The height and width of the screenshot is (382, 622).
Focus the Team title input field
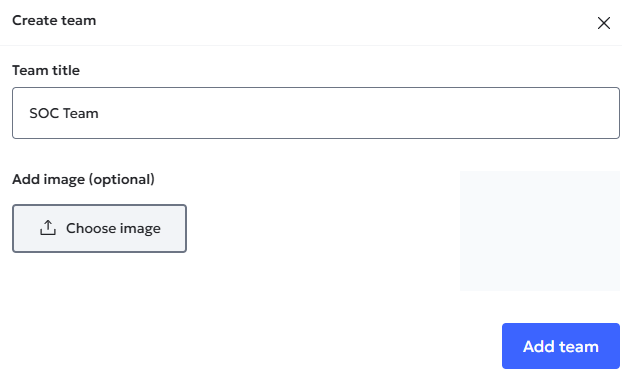pyautogui.click(x=316, y=113)
